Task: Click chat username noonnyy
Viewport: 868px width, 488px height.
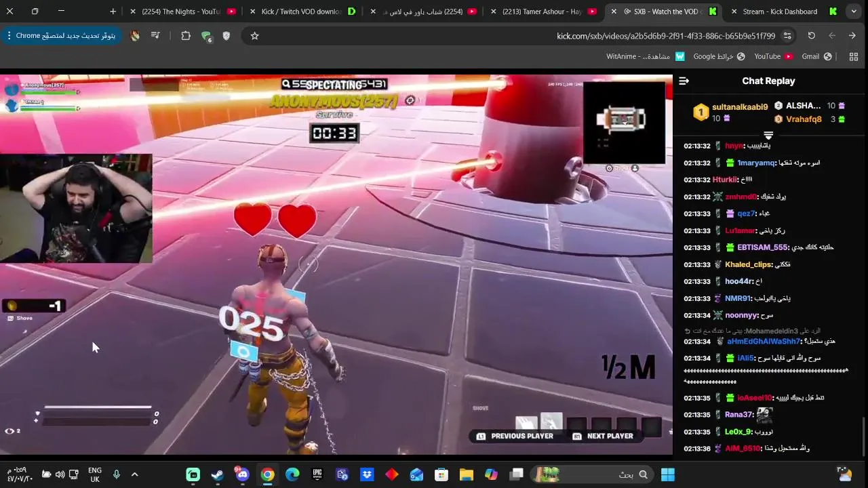Action: point(741,315)
